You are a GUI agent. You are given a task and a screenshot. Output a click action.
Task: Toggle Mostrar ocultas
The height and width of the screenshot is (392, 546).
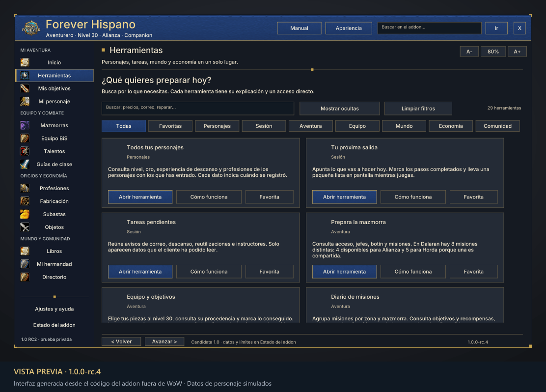[339, 109]
